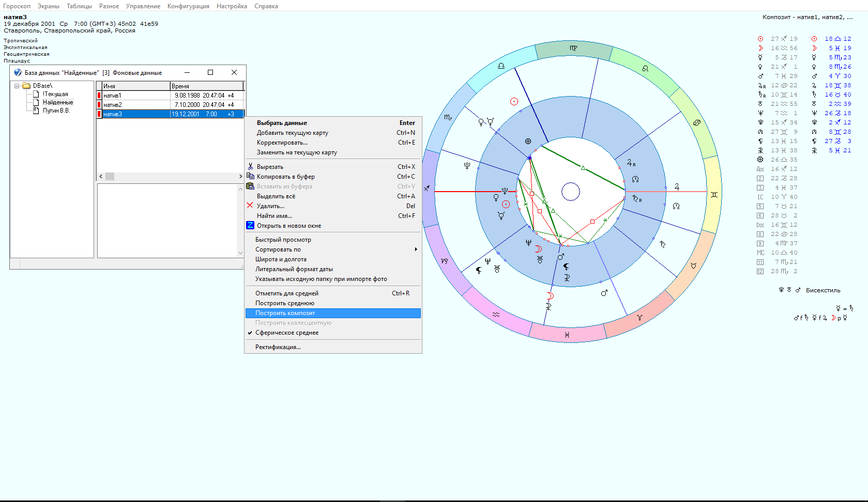Screen dimensions: 868x502
Task: Click the blue Z icon beside Открыть в новом окне
Action: click(x=250, y=225)
